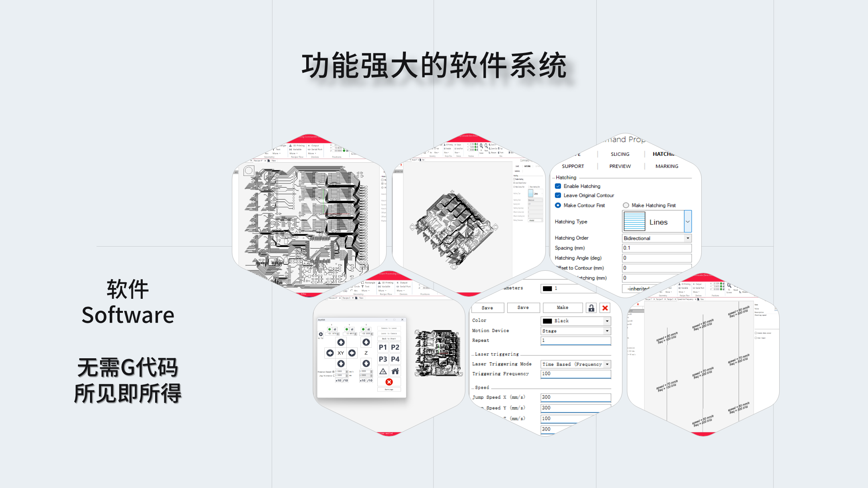Image resolution: width=868 pixels, height=488 pixels.
Task: Click the red X delete icon
Action: click(x=605, y=308)
